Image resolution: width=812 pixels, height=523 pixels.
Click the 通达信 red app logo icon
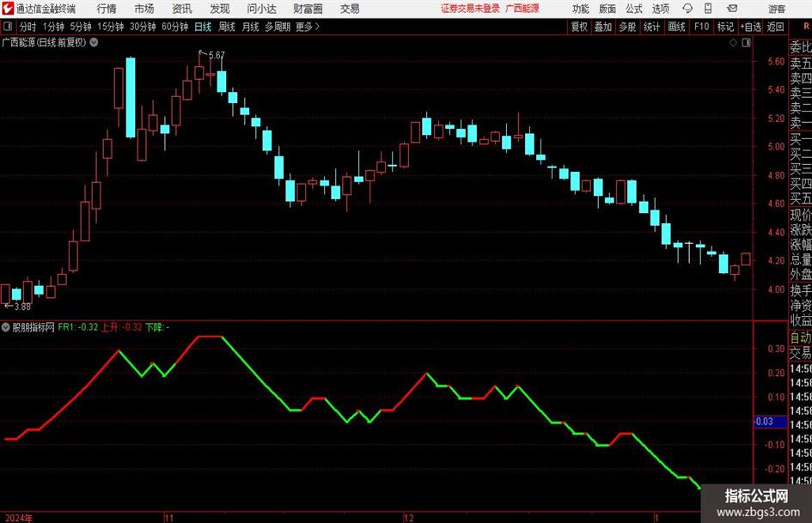coord(7,9)
